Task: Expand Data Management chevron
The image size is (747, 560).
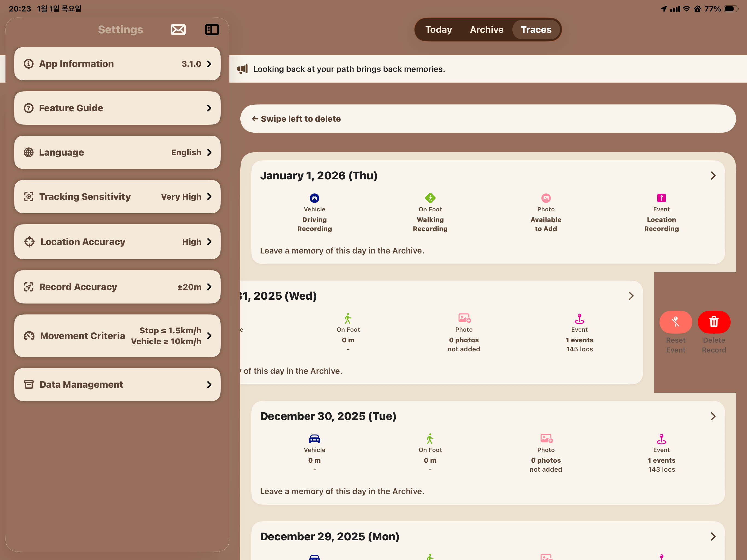Action: [x=209, y=384]
